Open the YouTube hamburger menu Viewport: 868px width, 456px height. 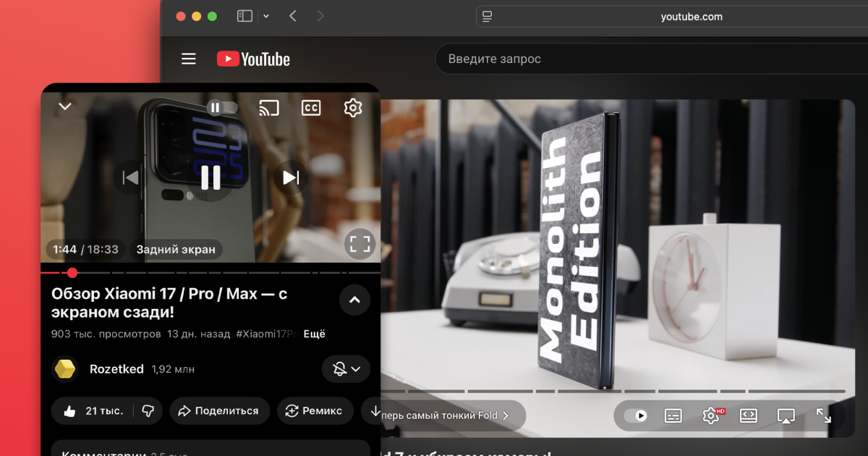pos(189,59)
